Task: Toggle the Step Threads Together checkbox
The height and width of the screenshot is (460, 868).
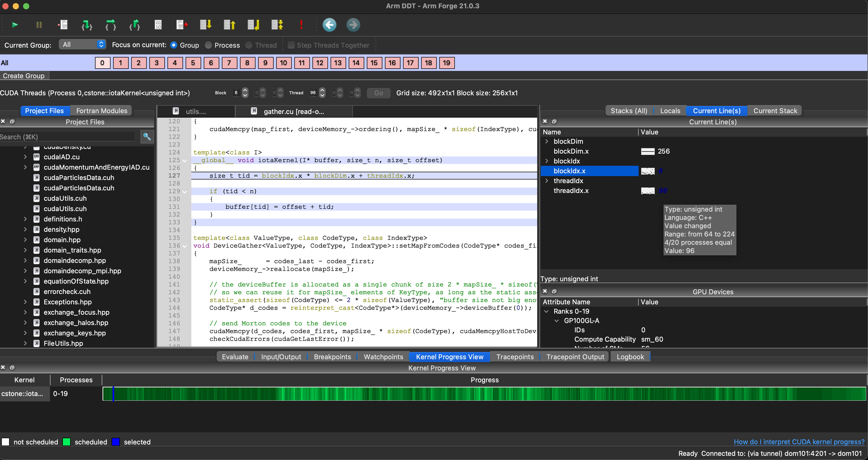Action: click(291, 45)
